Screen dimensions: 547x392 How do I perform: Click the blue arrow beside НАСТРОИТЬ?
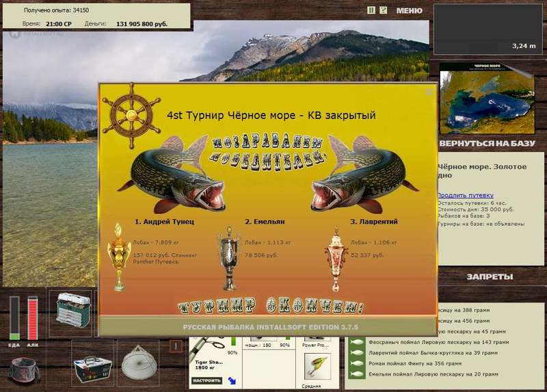click(232, 380)
